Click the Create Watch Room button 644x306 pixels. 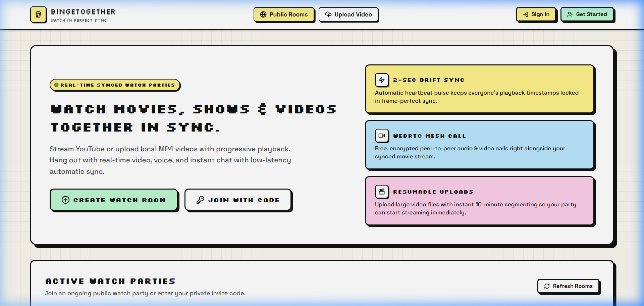[114, 200]
